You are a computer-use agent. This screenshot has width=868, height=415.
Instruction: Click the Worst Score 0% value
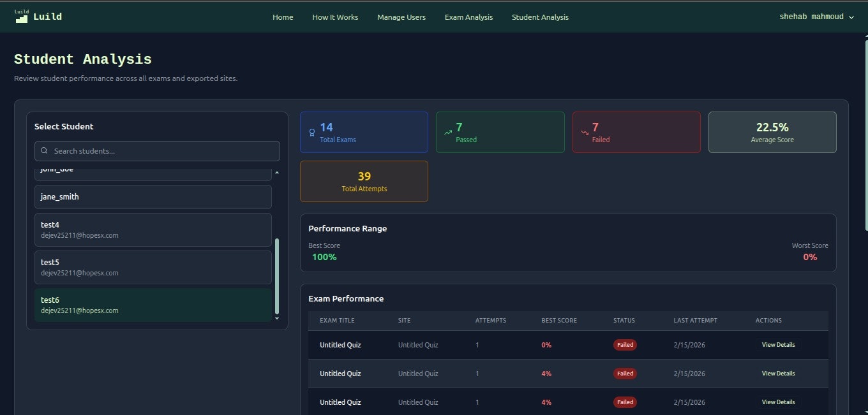810,257
